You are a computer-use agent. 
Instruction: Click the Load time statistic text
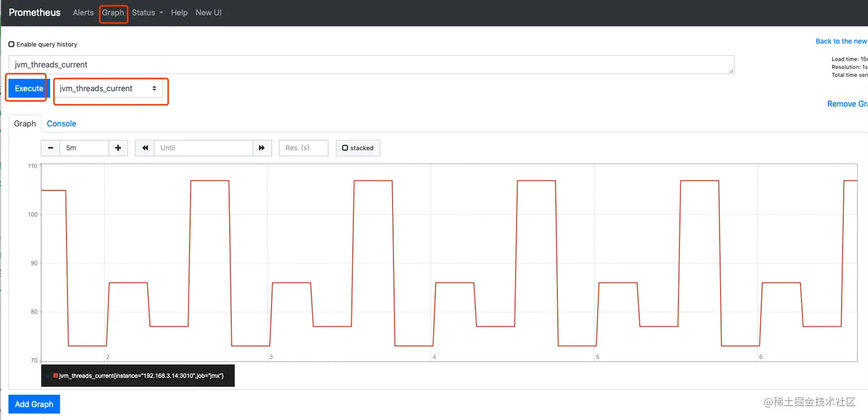click(850, 59)
